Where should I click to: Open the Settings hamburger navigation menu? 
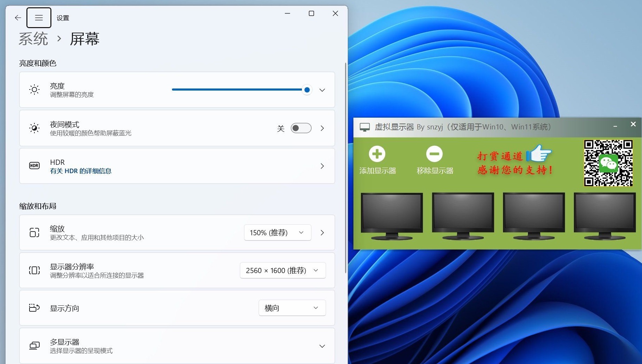tap(39, 18)
